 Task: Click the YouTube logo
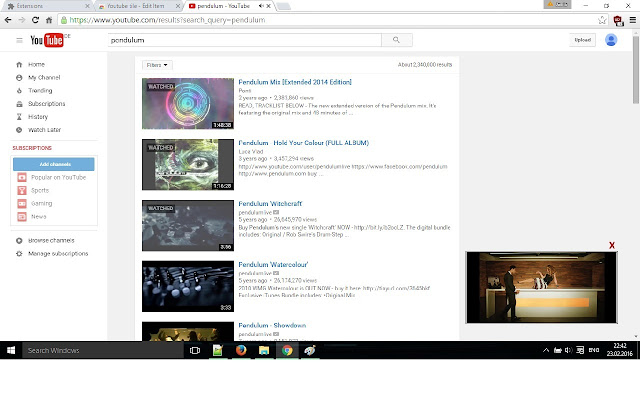pos(47,40)
